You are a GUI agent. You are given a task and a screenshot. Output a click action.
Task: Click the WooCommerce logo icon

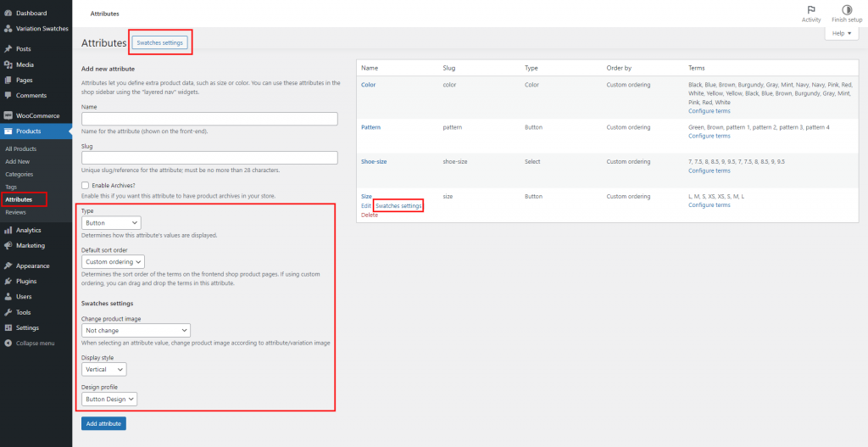(8, 115)
